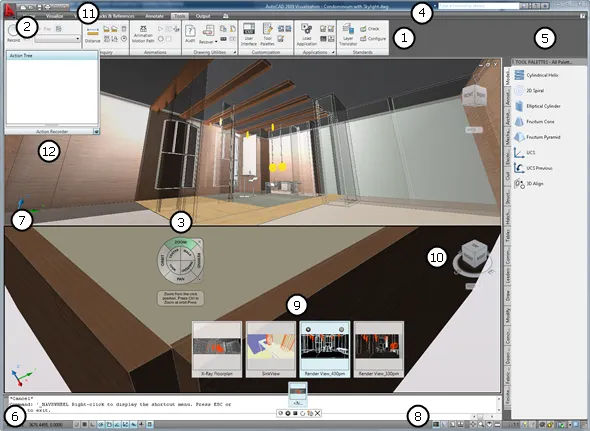Click the Distance measure tool
The width and height of the screenshot is (590, 431).
pyautogui.click(x=93, y=34)
